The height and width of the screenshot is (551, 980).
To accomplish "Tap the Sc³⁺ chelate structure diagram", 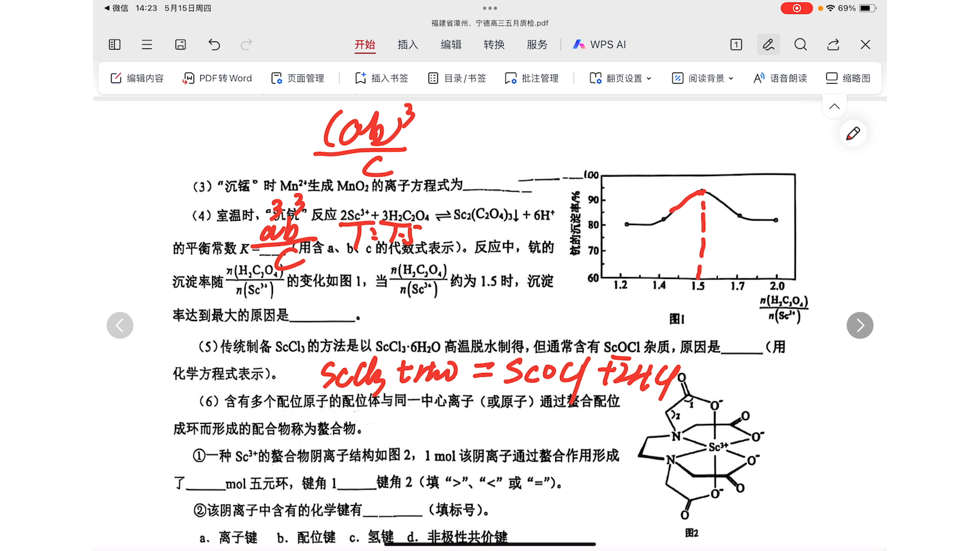I will tap(702, 447).
